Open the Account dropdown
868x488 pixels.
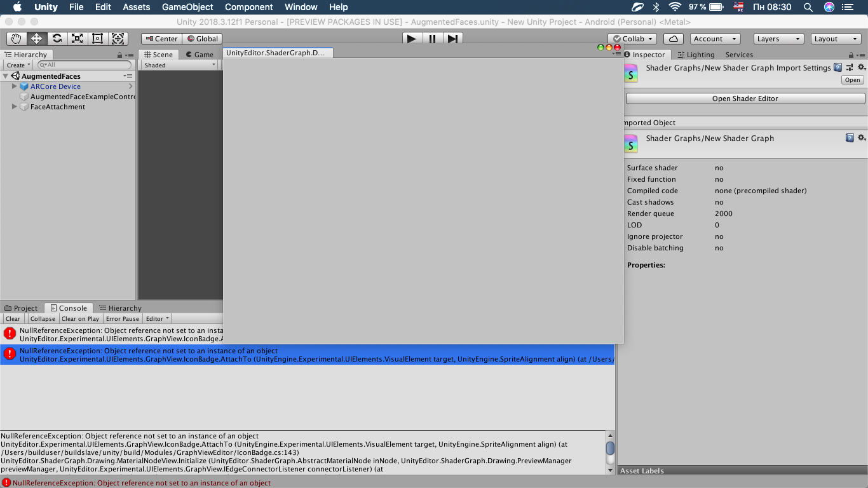pyautogui.click(x=715, y=39)
